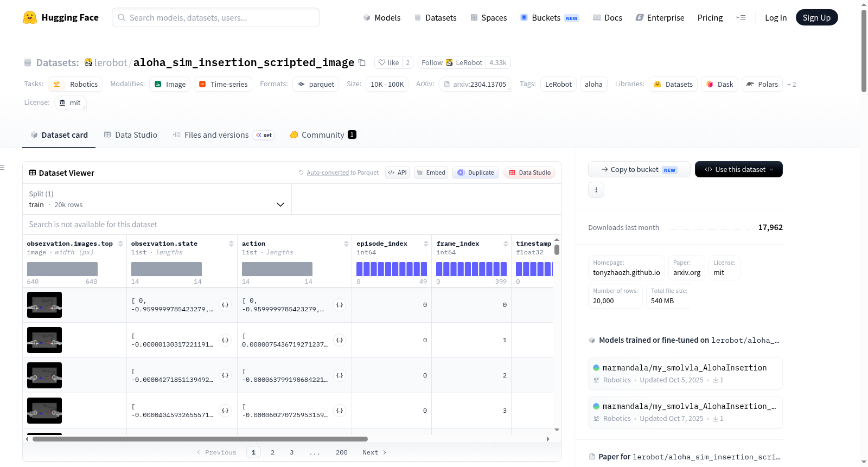Copy dataset name with the copy icon
This screenshot has width=868, height=467.
pyautogui.click(x=362, y=62)
